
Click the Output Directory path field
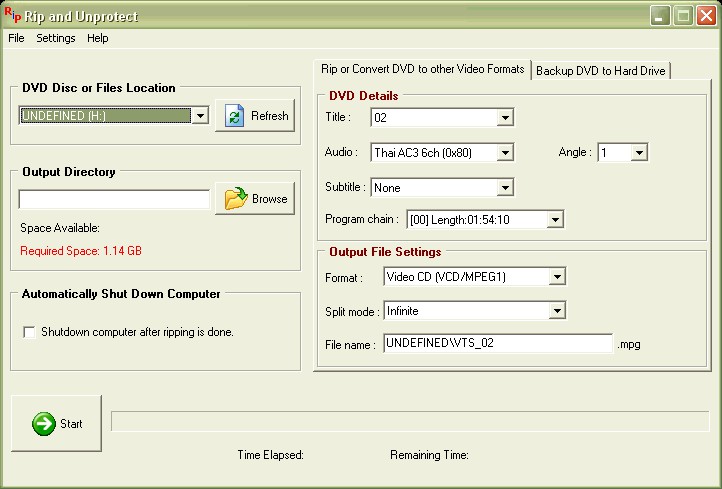[x=114, y=199]
